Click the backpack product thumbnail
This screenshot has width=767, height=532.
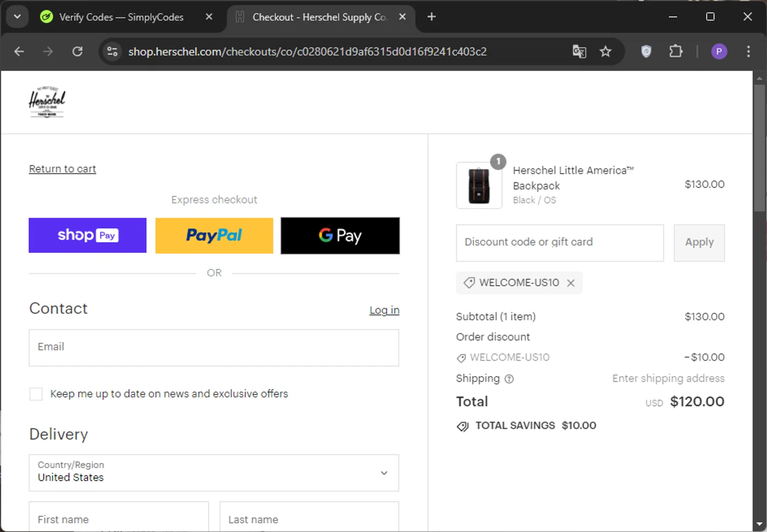(x=479, y=185)
